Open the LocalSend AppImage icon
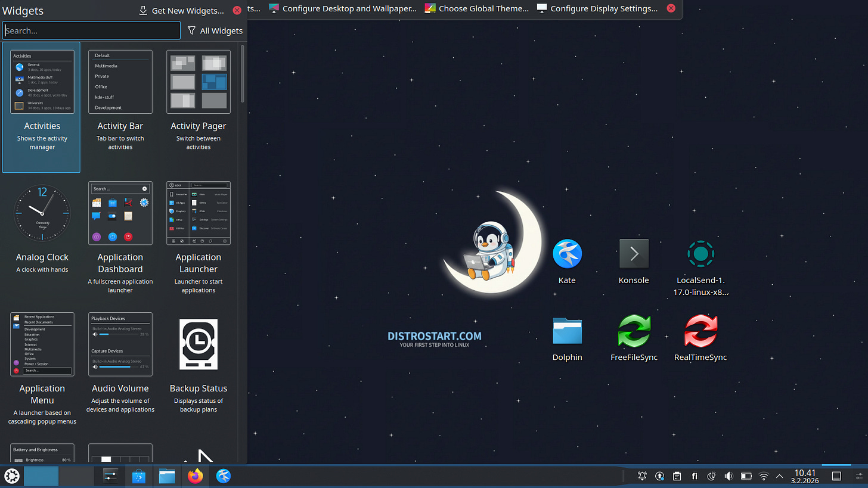Image resolution: width=868 pixels, height=488 pixels. point(700,253)
